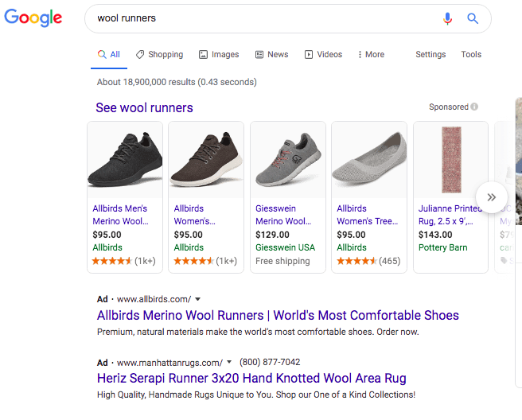Open the gray Allbirds flat shoe thumbnail

(x=369, y=160)
